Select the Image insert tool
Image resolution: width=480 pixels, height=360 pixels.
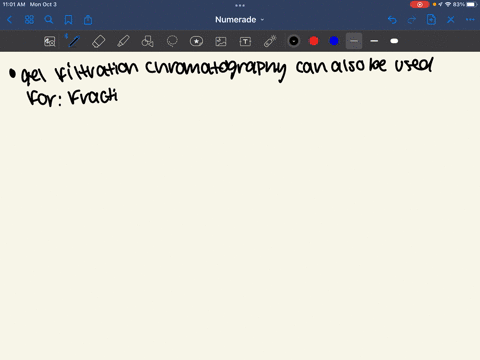[x=221, y=41]
